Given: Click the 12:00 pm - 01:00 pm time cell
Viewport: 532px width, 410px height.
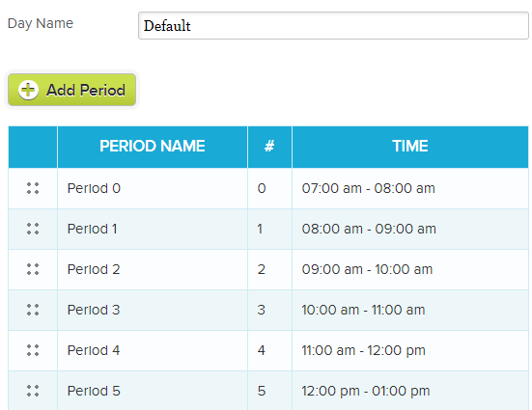Looking at the screenshot, I should [x=409, y=391].
